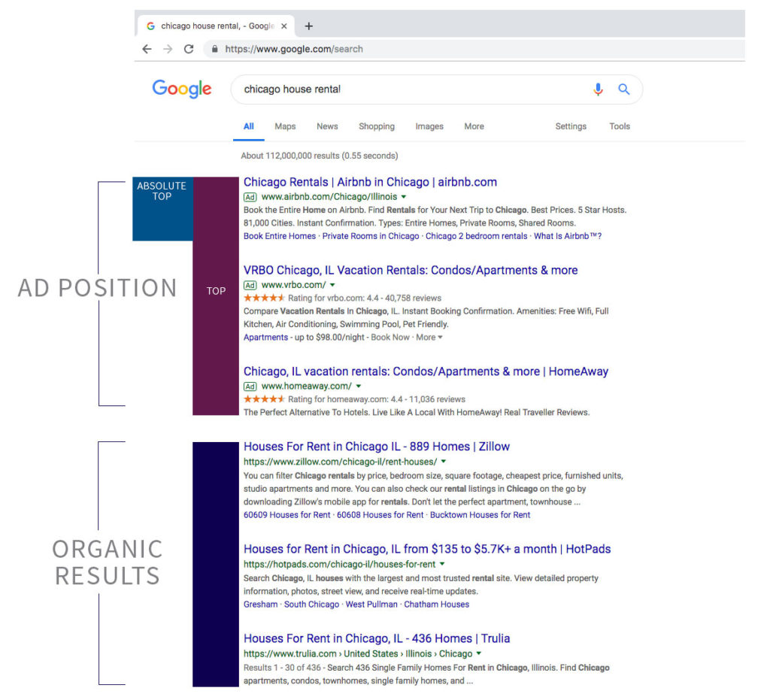Screen dimensions: 770x700
Task: Click the browser forward arrow
Action: 168,48
